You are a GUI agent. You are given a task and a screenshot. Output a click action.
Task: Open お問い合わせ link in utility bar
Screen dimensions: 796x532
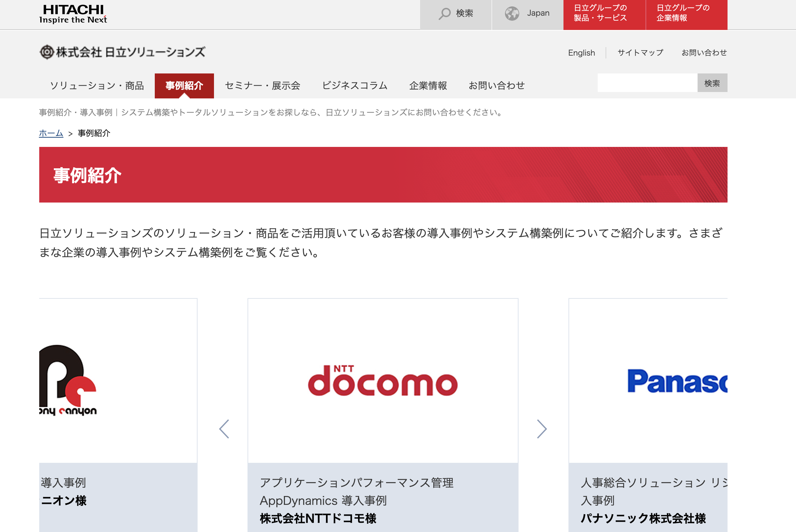[x=704, y=53]
